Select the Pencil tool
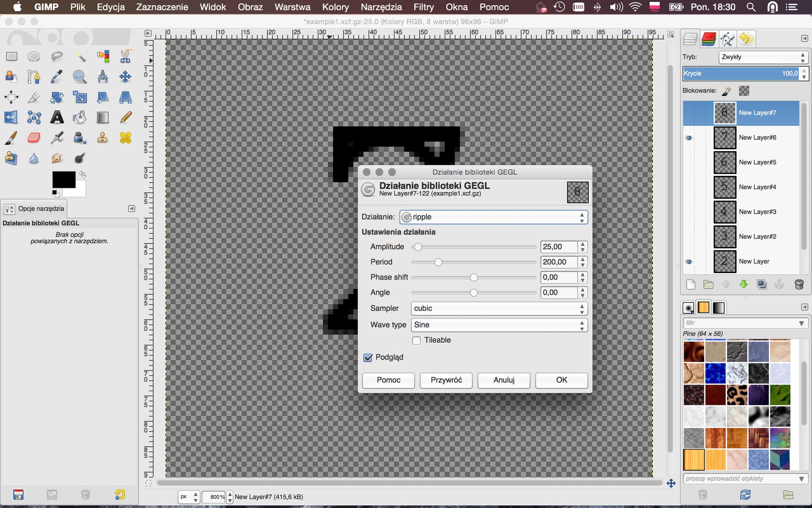Screen dimensions: 812x508 coord(125,117)
